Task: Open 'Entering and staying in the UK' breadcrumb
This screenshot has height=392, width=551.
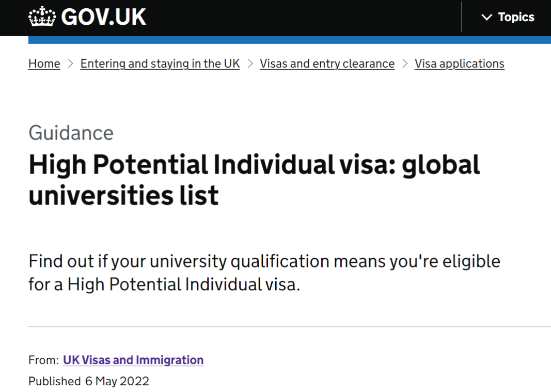Action: point(160,64)
